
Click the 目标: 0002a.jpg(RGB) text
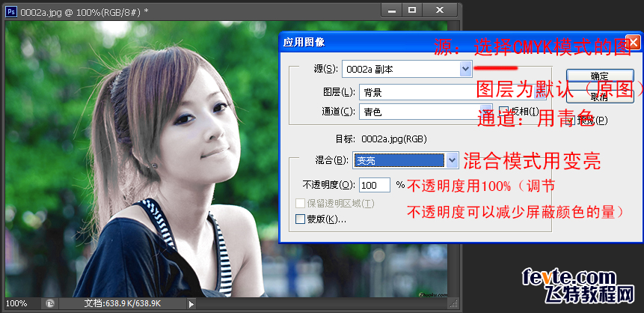click(381, 139)
